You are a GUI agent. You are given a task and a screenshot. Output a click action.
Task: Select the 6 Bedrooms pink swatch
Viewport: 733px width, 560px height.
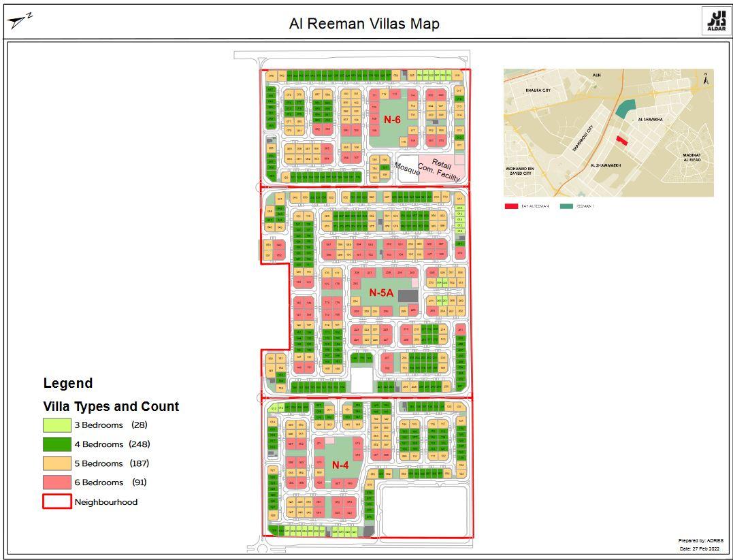tap(57, 482)
